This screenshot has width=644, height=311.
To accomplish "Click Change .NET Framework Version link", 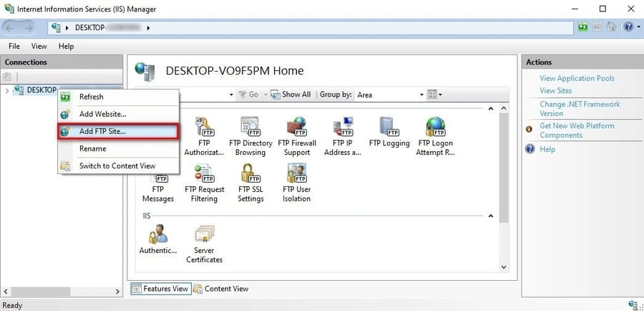I will point(580,109).
